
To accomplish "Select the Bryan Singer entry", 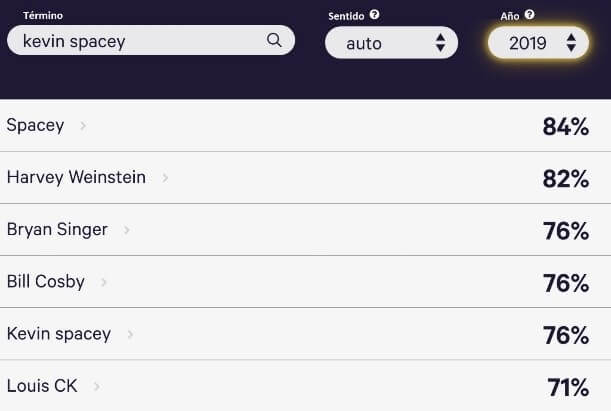I will (57, 230).
